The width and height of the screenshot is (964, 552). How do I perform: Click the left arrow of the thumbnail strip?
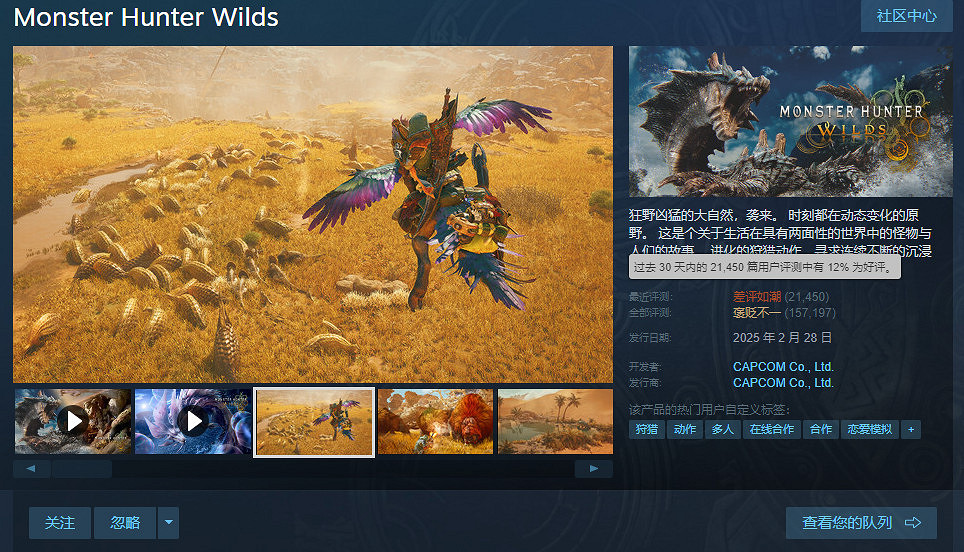click(x=31, y=468)
